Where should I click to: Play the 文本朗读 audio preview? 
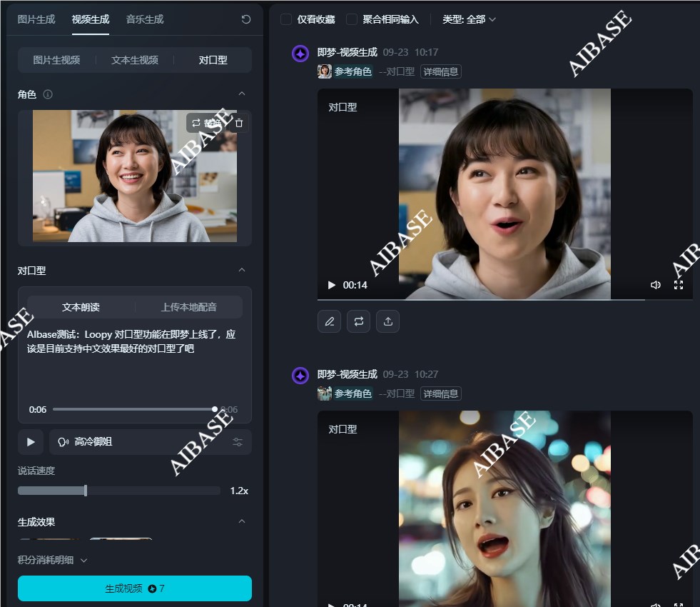click(31, 442)
